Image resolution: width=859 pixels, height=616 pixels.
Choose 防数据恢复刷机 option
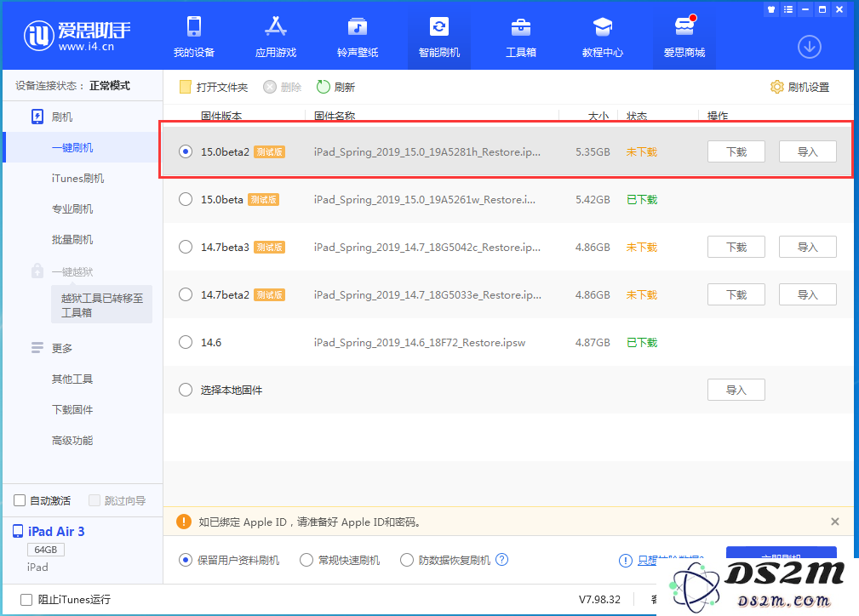406,560
